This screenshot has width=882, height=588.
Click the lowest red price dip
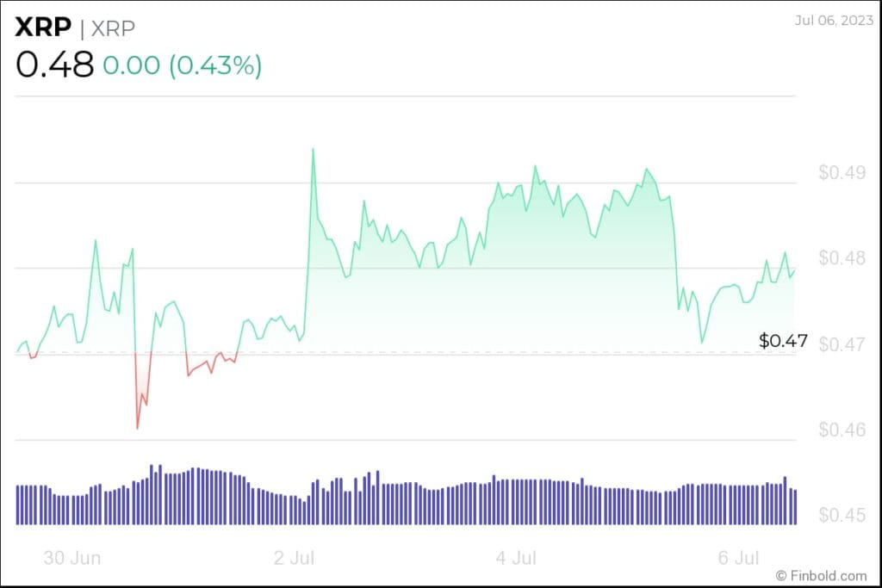click(137, 428)
